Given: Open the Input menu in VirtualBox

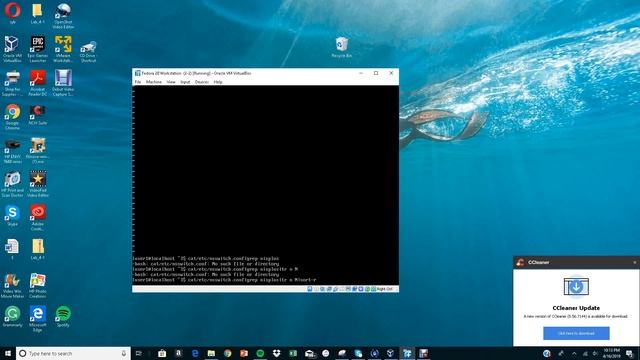Looking at the screenshot, I should click(185, 82).
